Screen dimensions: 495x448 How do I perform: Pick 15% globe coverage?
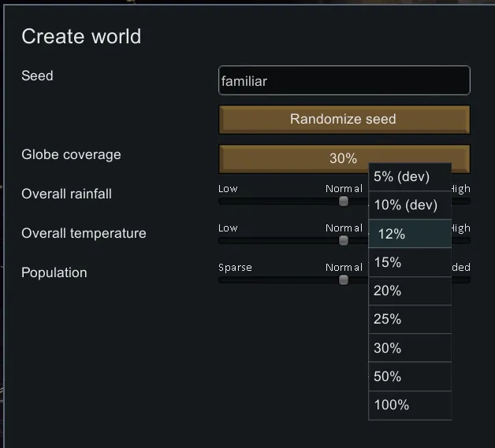(x=409, y=262)
